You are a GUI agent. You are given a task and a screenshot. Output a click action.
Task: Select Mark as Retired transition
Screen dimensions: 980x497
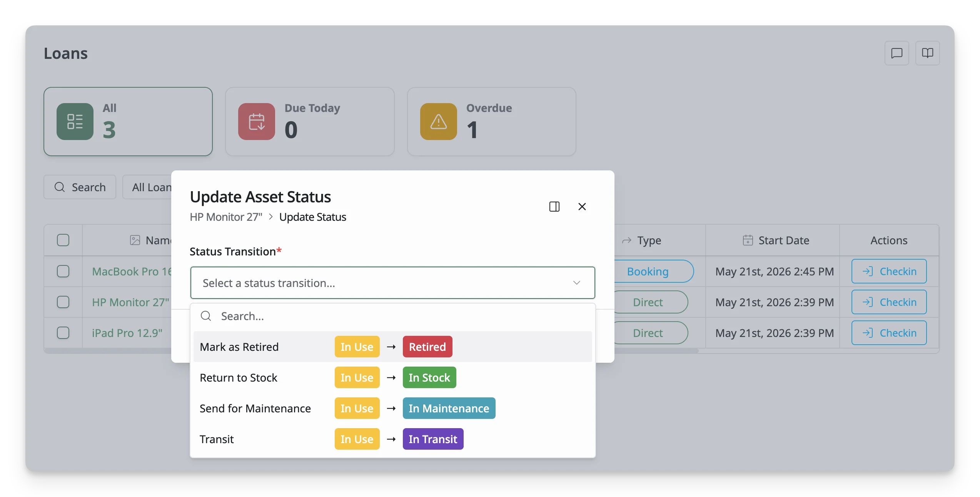click(x=392, y=347)
